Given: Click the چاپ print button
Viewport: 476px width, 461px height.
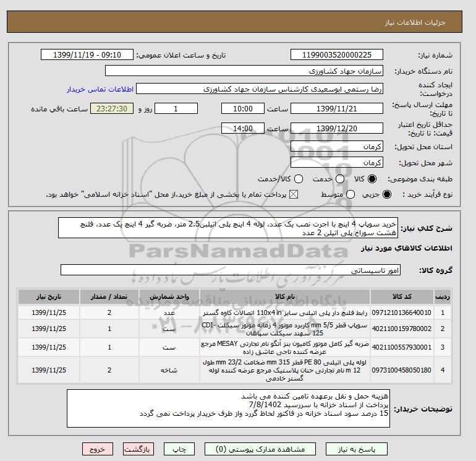Looking at the screenshot, I should pos(179,449).
